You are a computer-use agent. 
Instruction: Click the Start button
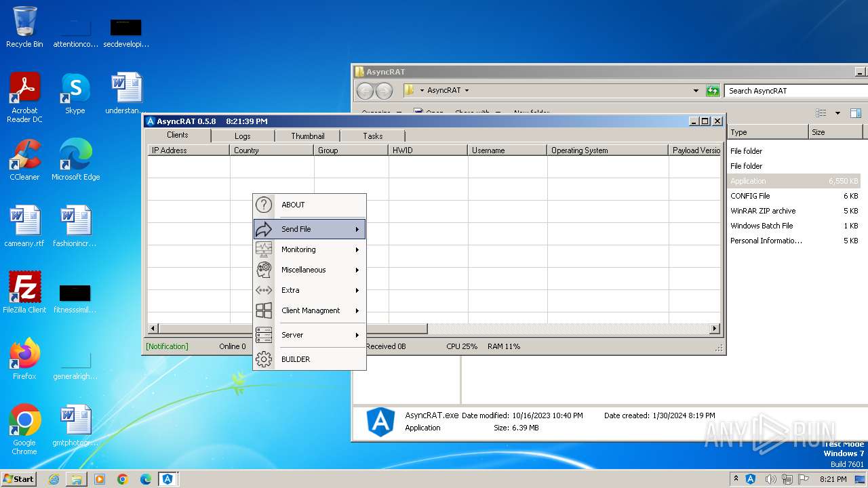coord(18,479)
